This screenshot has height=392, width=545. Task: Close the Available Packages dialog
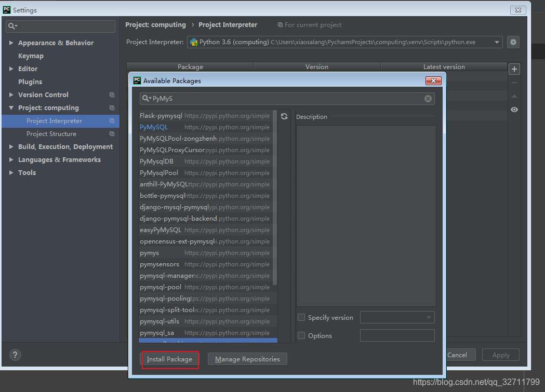point(433,80)
